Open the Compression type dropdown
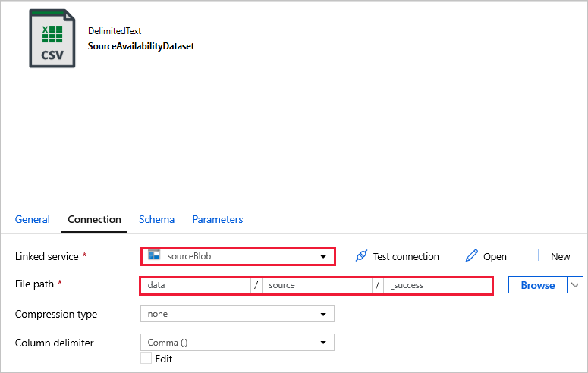This screenshot has height=373, width=588. click(323, 314)
